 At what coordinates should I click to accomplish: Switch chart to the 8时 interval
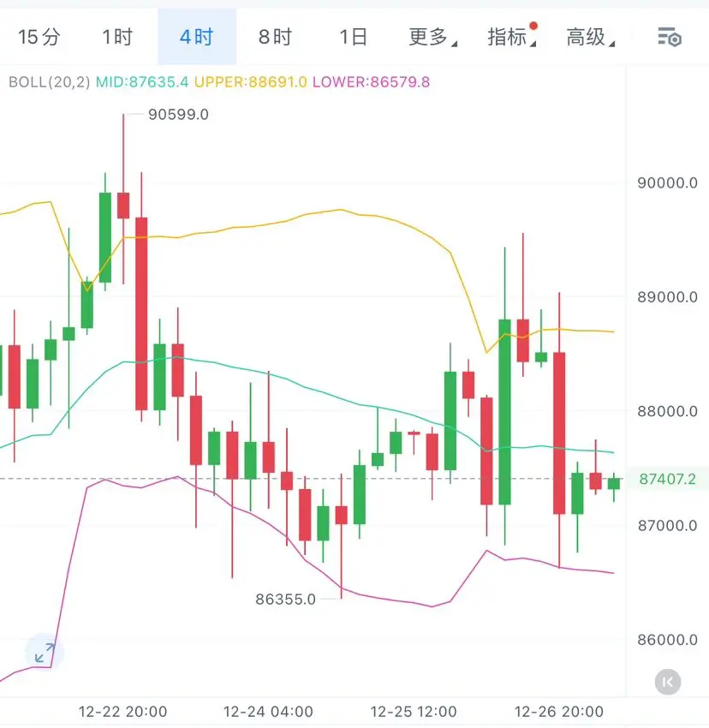pos(276,37)
